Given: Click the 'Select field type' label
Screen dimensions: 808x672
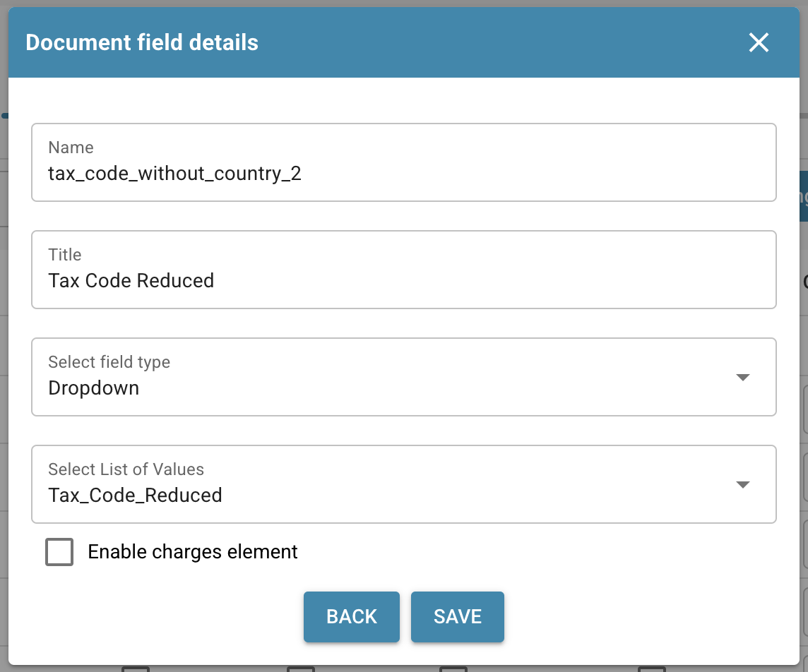Looking at the screenshot, I should point(109,362).
